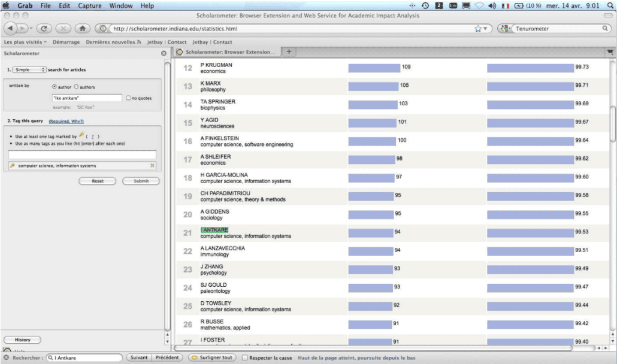
Task: Reload page with the refresh icon
Action: click(44, 28)
